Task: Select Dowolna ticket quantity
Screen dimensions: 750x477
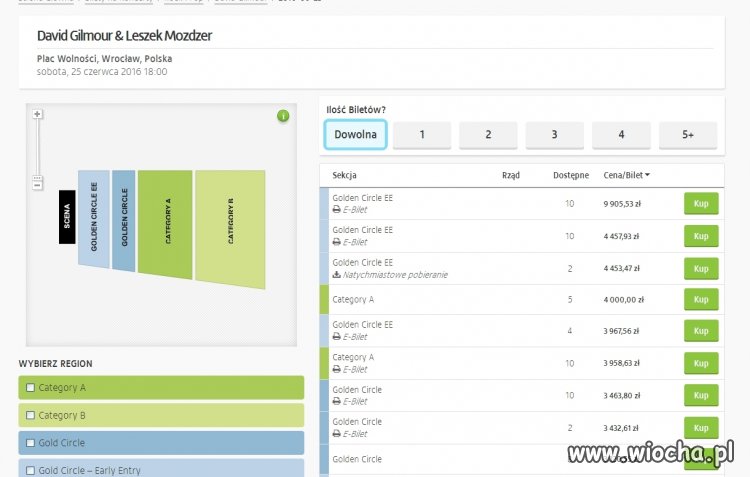Action: coord(355,134)
